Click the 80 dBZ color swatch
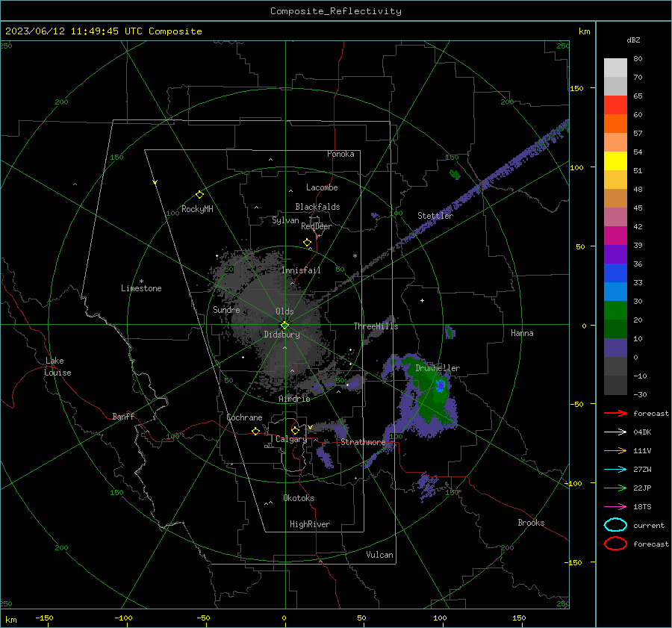Image resolution: width=672 pixels, height=628 pixels. click(615, 67)
